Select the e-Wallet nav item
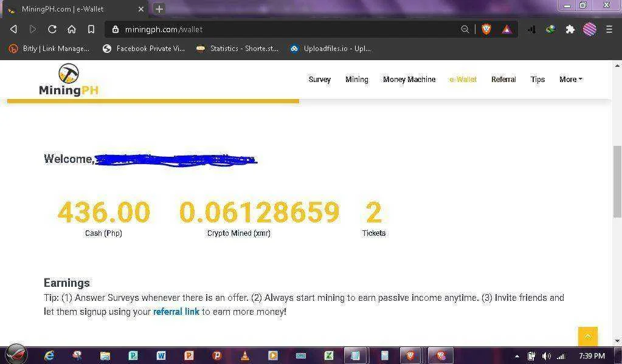 (463, 80)
